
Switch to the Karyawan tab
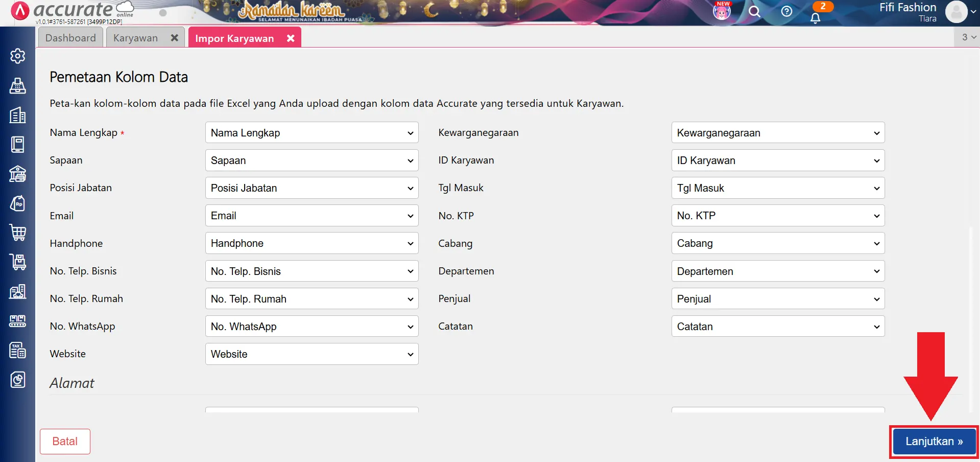click(x=135, y=37)
